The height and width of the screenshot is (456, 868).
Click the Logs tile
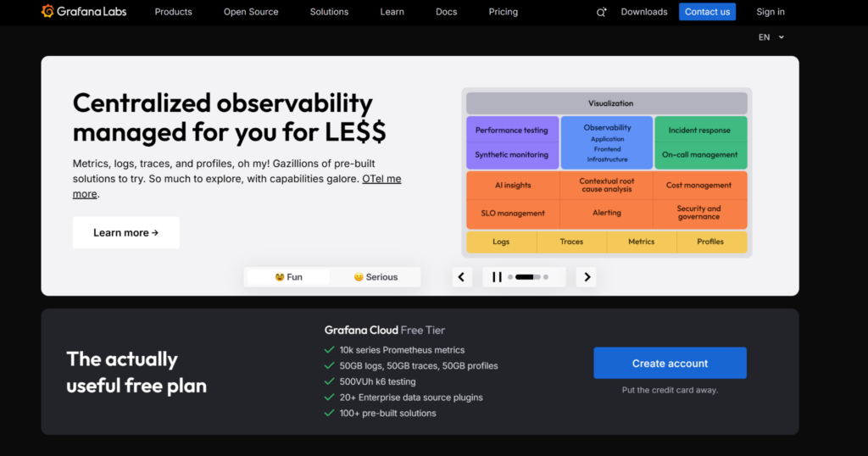point(502,242)
